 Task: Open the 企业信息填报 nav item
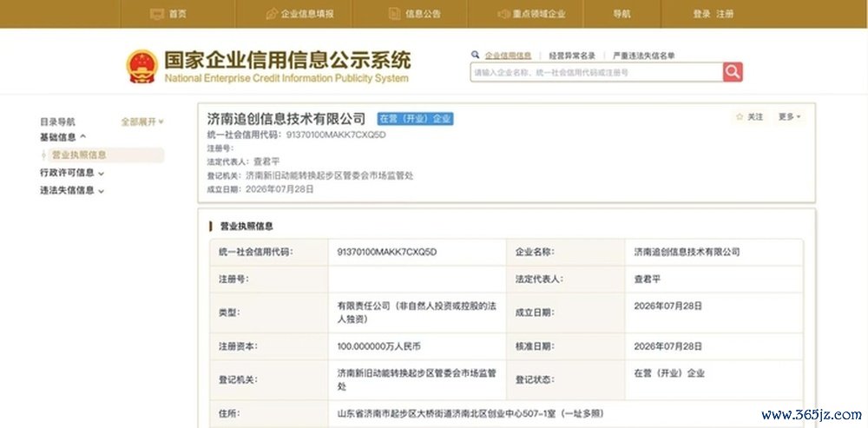click(x=307, y=14)
